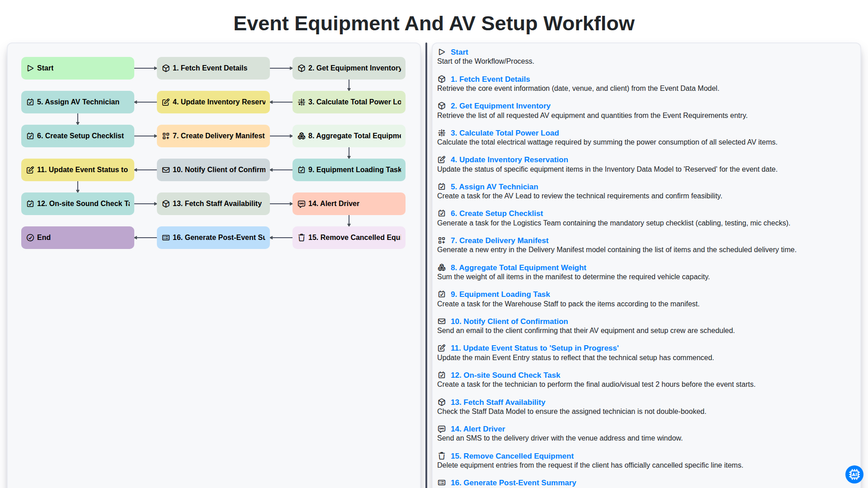Click the aggregate icon in Aggregate Total Equipment node
The image size is (868, 488).
(302, 136)
